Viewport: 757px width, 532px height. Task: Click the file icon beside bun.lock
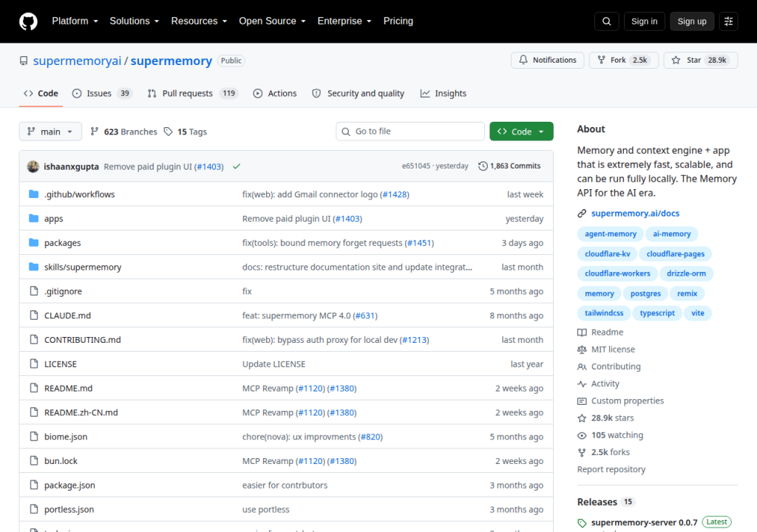point(34,460)
